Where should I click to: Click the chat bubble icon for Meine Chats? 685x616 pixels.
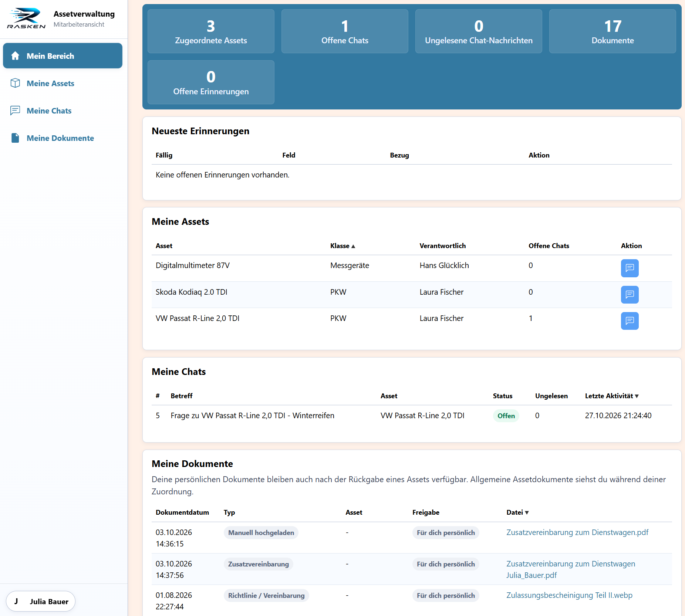[x=15, y=111]
